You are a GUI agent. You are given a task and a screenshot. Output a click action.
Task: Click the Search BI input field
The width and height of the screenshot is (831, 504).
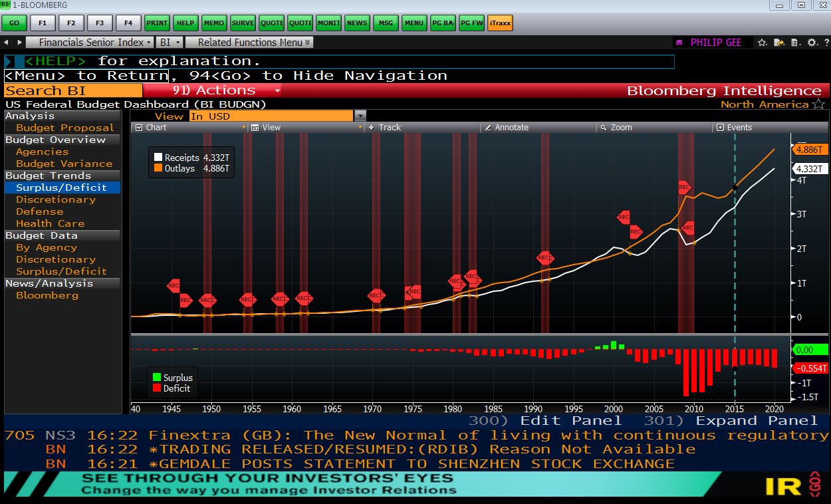click(73, 90)
